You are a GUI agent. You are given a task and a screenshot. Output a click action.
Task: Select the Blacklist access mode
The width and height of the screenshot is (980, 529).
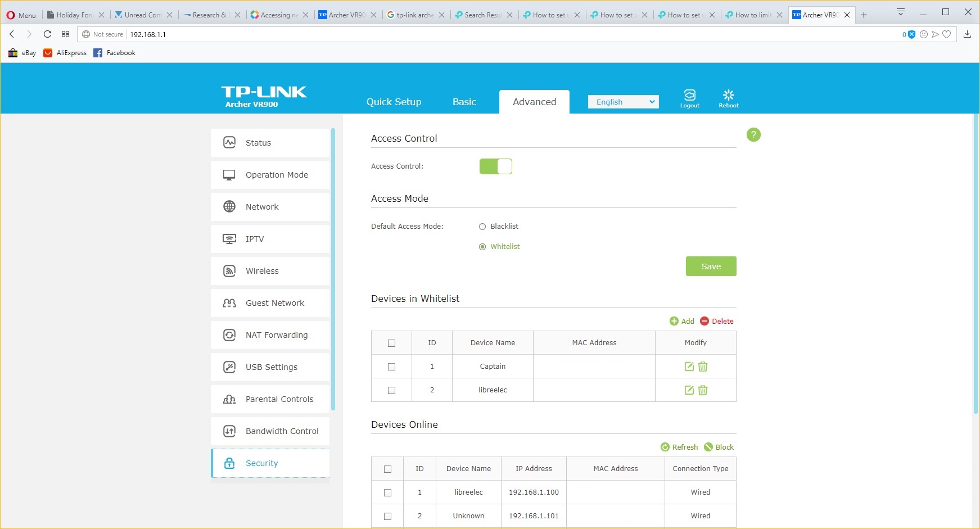point(482,227)
